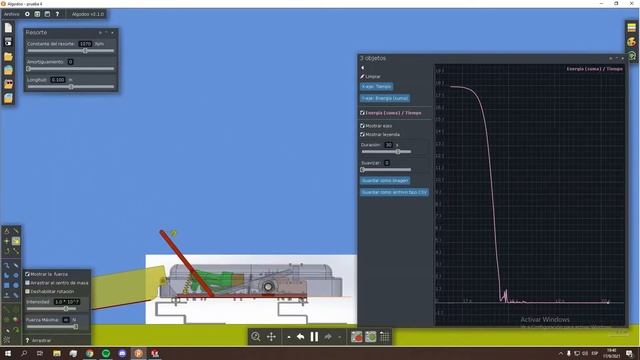Select the blue Gear tool
The height and width of the screenshot is (360, 640).
tap(16, 276)
